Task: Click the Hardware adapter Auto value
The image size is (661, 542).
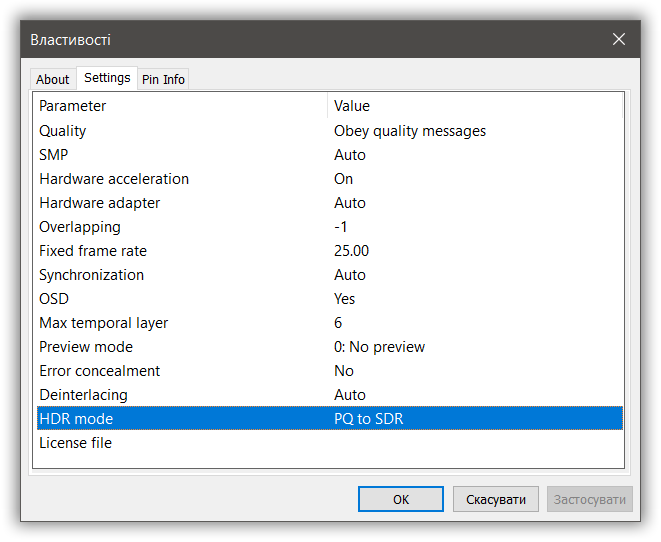Action: (x=350, y=203)
